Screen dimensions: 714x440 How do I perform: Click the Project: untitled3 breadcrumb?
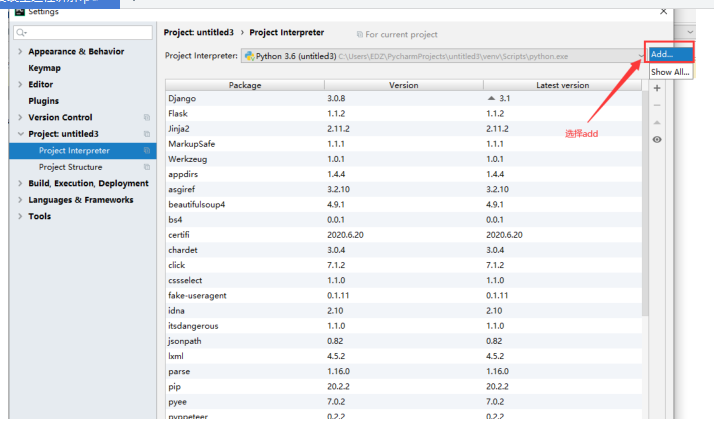click(x=199, y=32)
